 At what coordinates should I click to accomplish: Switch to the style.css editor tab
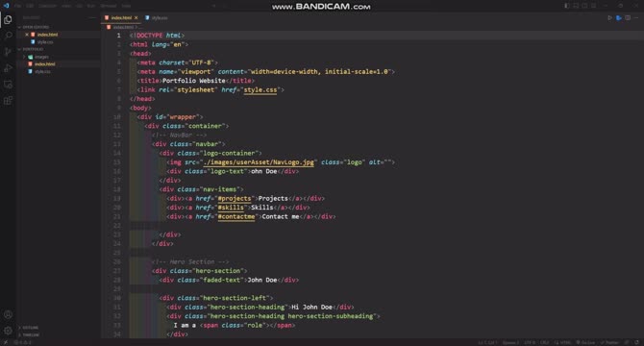point(157,17)
